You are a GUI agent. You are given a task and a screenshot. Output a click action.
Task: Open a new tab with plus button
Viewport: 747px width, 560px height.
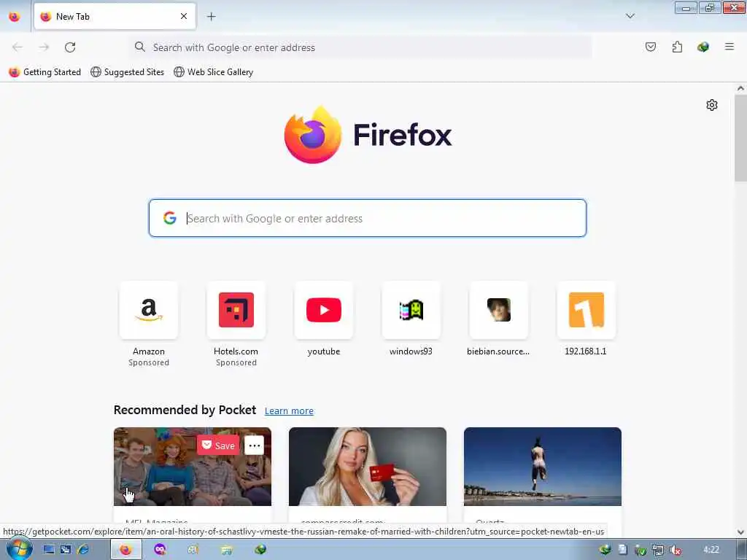211,17
